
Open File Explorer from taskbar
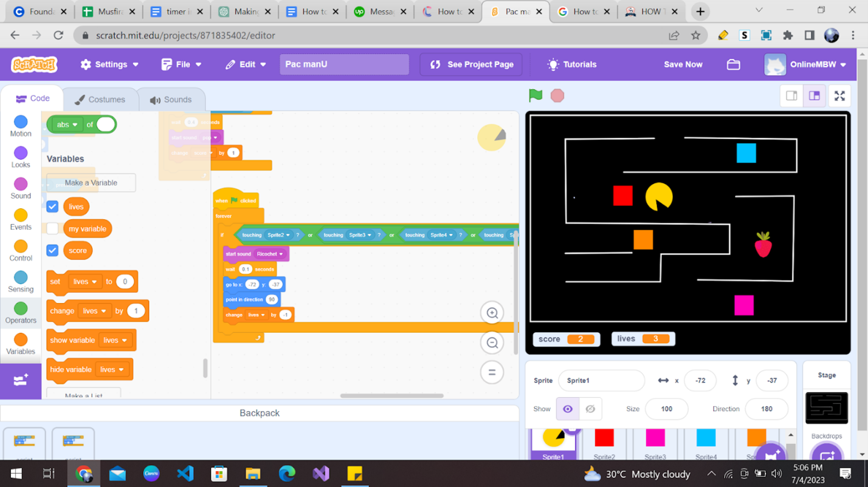[x=253, y=474]
